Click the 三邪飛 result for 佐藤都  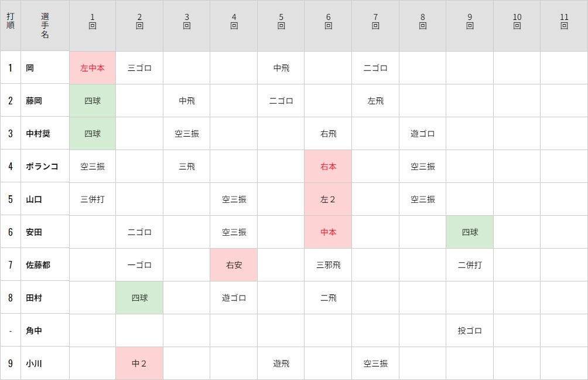click(329, 265)
